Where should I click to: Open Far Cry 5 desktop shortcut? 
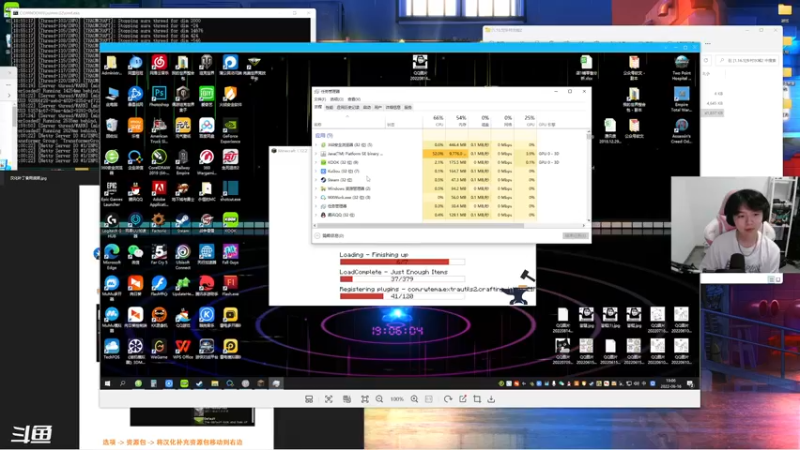(159, 254)
